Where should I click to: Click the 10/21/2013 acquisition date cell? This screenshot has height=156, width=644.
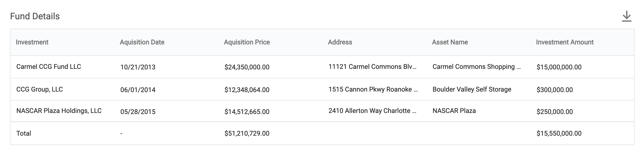[138, 67]
